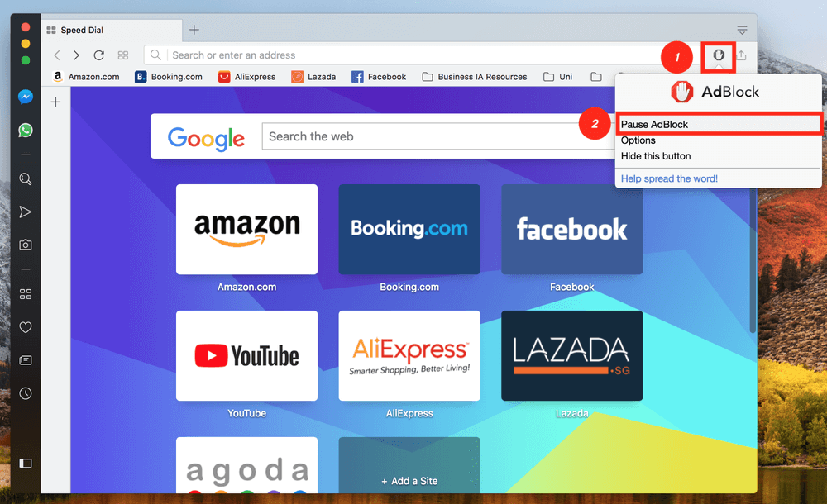Viewport: 827px width, 504px height.
Task: Click the sidebar search magnifier icon
Action: (x=26, y=179)
